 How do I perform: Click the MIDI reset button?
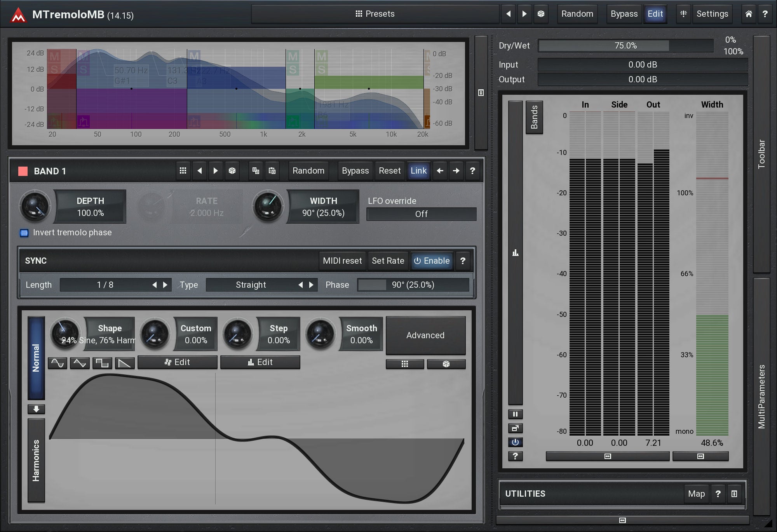click(x=342, y=261)
